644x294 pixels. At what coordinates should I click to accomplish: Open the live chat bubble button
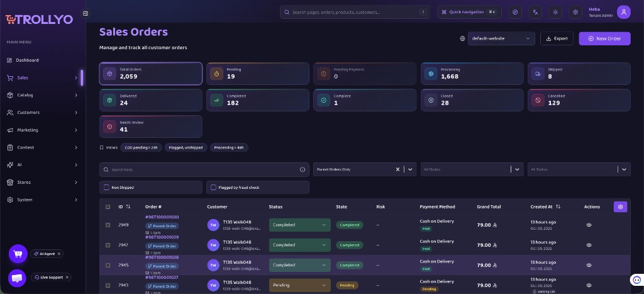pyautogui.click(x=17, y=278)
